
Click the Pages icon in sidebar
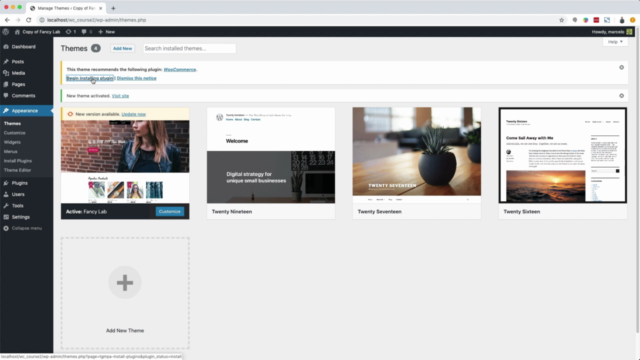coord(6,84)
